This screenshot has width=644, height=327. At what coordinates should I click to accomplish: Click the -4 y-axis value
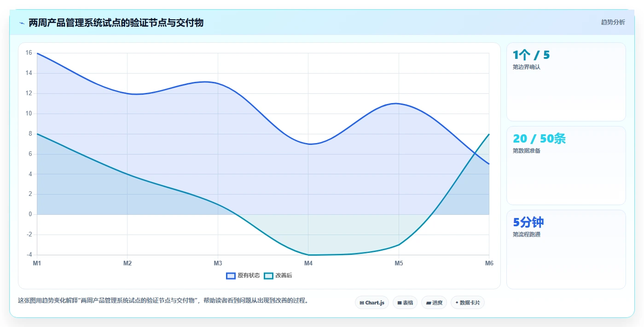[x=29, y=255]
